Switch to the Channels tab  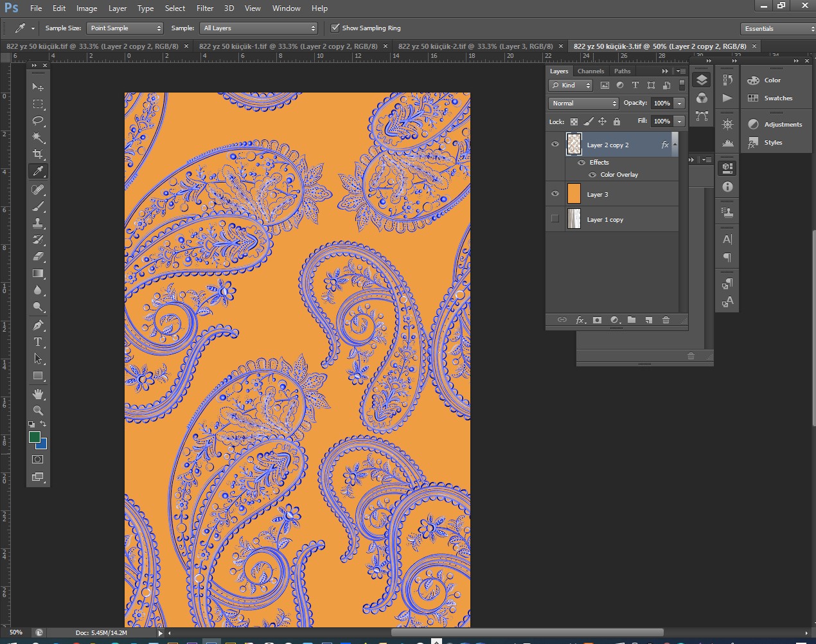[590, 71]
